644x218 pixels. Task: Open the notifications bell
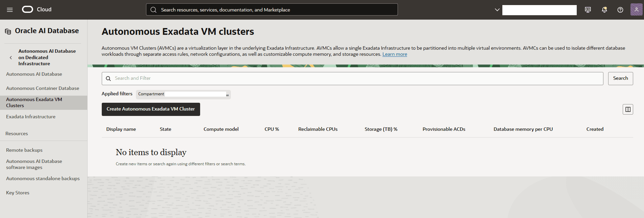click(604, 10)
